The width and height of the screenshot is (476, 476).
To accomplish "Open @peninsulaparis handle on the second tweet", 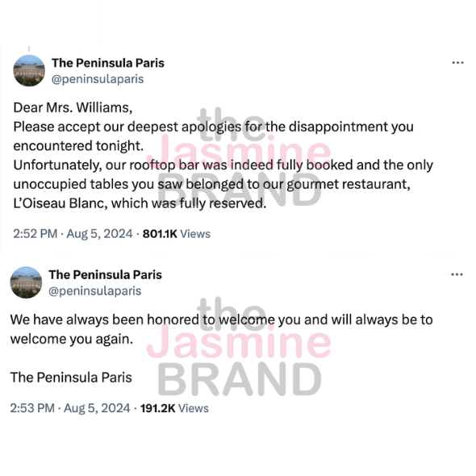I will (95, 291).
